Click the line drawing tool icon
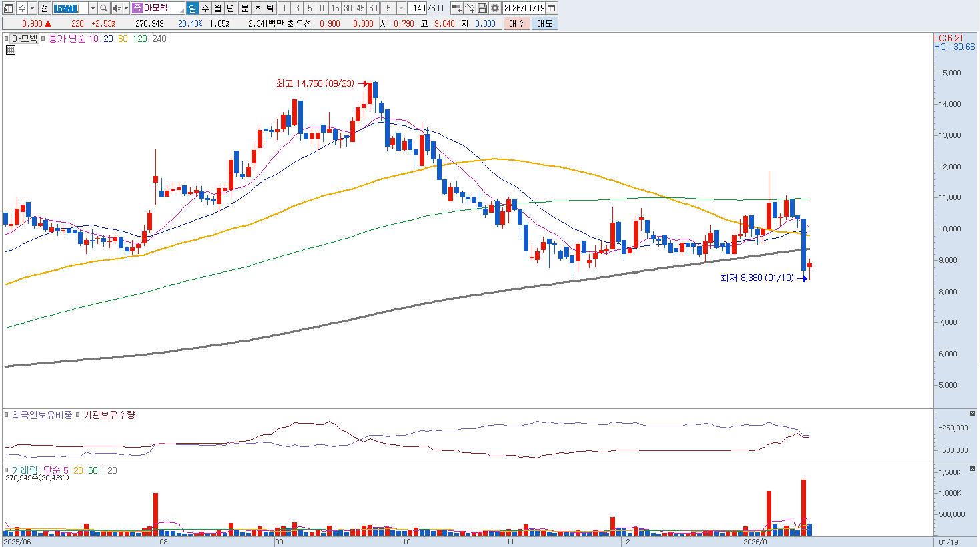980x547 pixels. [x=470, y=8]
